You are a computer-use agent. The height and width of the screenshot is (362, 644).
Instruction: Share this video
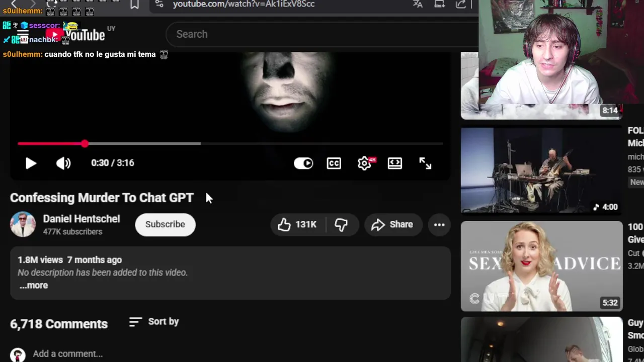click(392, 225)
